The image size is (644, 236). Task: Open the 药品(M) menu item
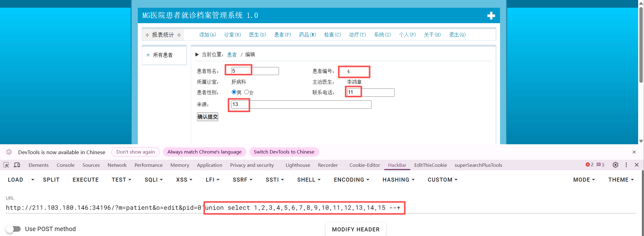point(307,35)
